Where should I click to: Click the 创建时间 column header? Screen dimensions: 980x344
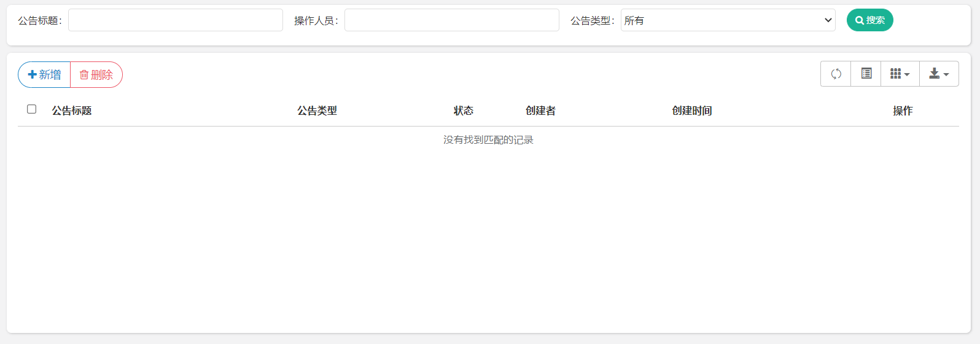coord(692,111)
